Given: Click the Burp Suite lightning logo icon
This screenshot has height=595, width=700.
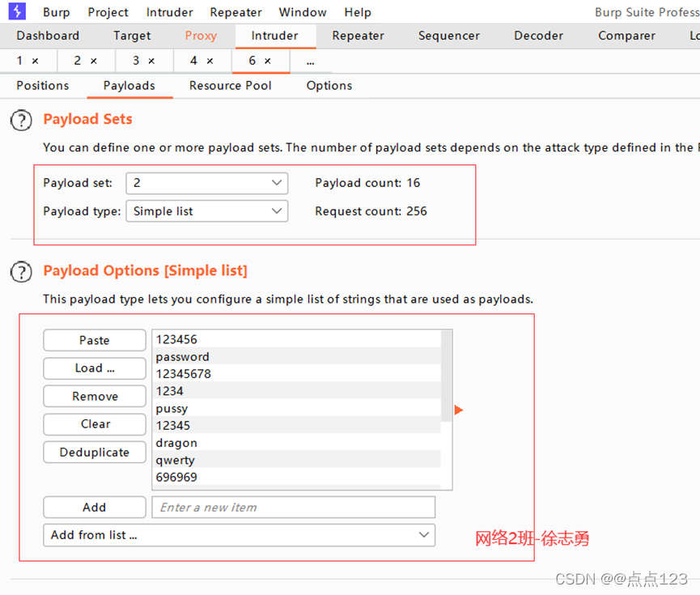Looking at the screenshot, I should coord(17,11).
